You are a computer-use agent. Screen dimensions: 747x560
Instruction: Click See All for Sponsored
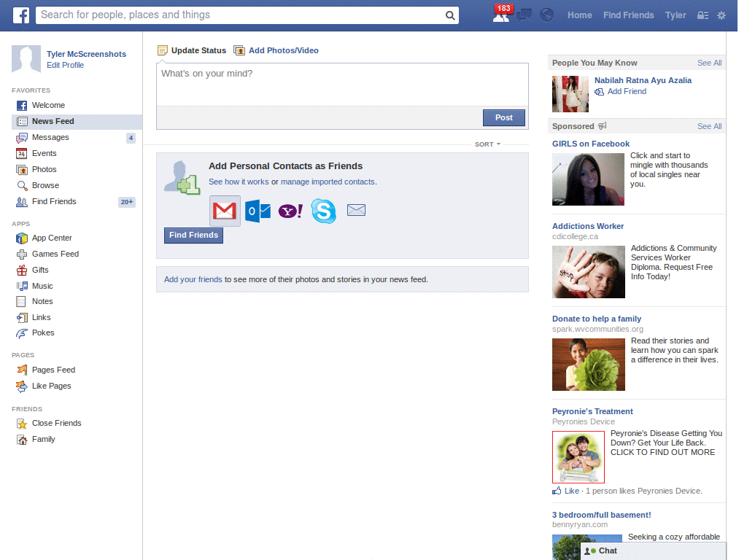point(709,126)
